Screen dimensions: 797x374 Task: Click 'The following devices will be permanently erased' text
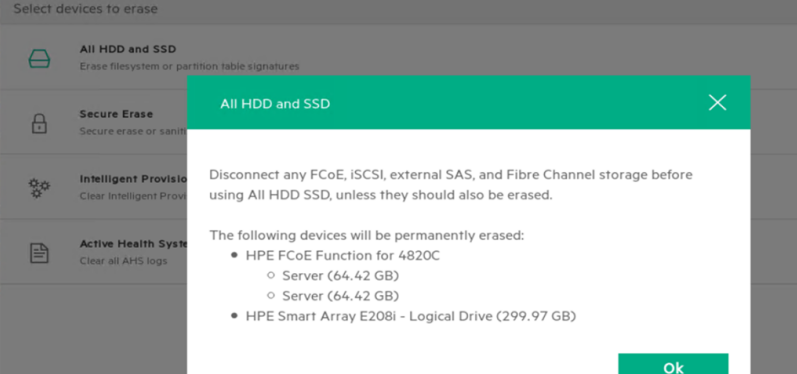tap(366, 235)
